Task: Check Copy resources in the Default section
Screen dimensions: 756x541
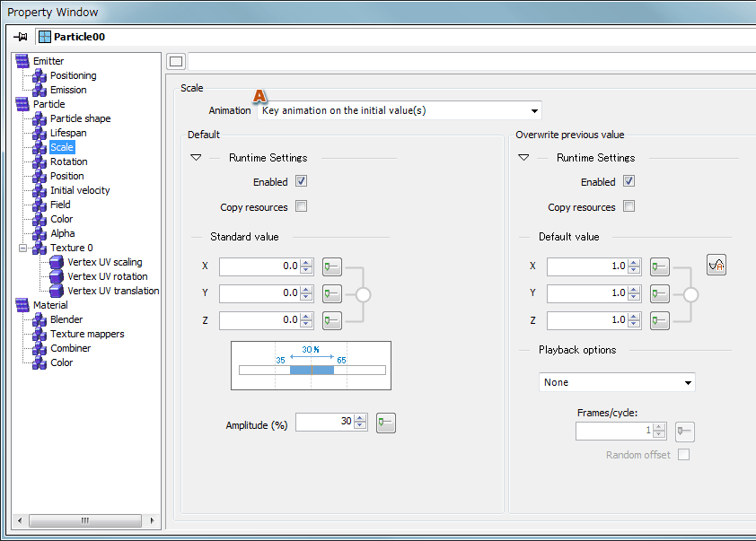Action: tap(302, 206)
